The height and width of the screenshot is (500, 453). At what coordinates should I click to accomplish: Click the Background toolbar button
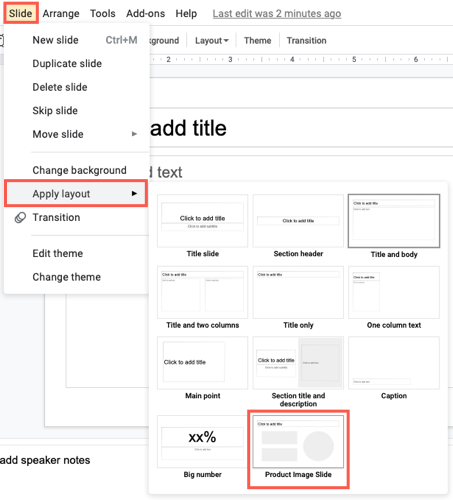(x=165, y=41)
